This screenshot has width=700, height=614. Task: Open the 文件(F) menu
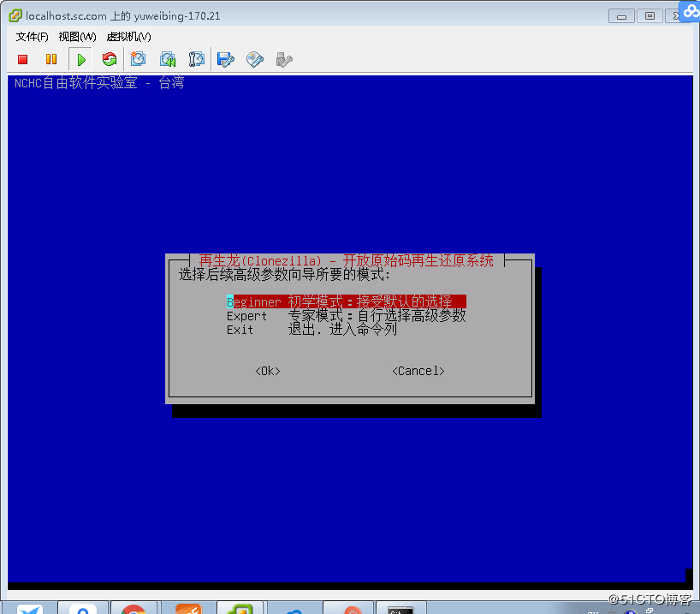[33, 37]
